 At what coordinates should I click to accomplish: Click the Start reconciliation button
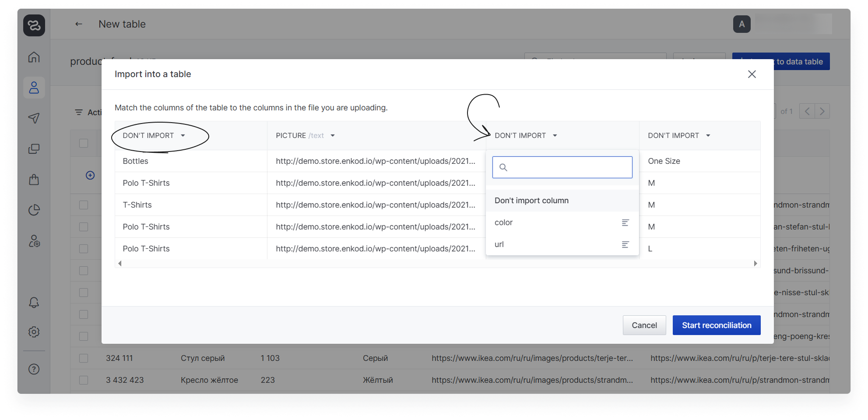point(716,325)
